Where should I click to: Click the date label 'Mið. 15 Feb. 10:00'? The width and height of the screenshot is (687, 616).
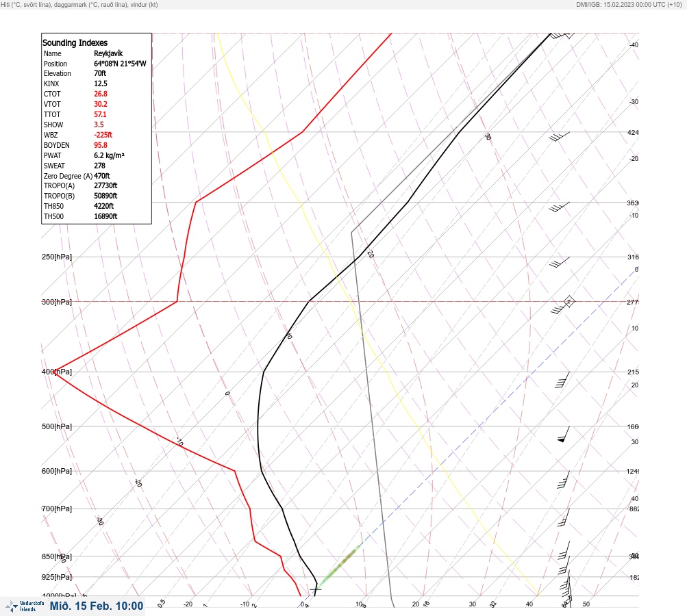[97, 606]
